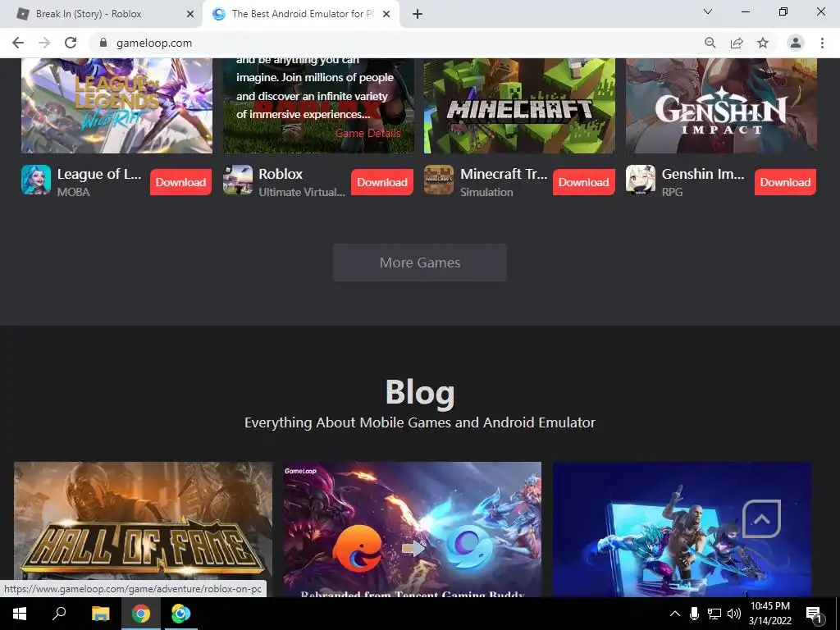Go back with the browser back arrow
Viewport: 840px width, 630px height.
click(x=18, y=43)
